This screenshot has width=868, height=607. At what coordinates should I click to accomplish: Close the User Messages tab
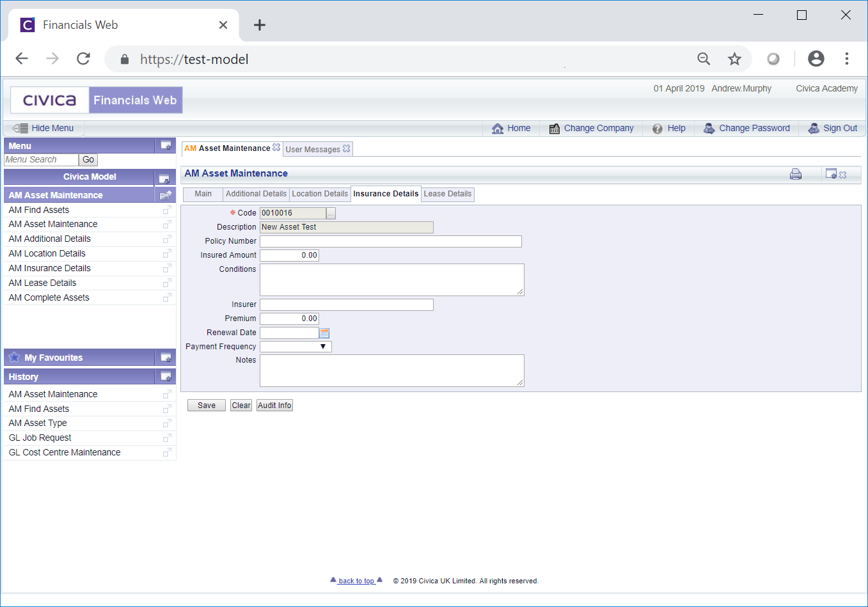tap(347, 148)
